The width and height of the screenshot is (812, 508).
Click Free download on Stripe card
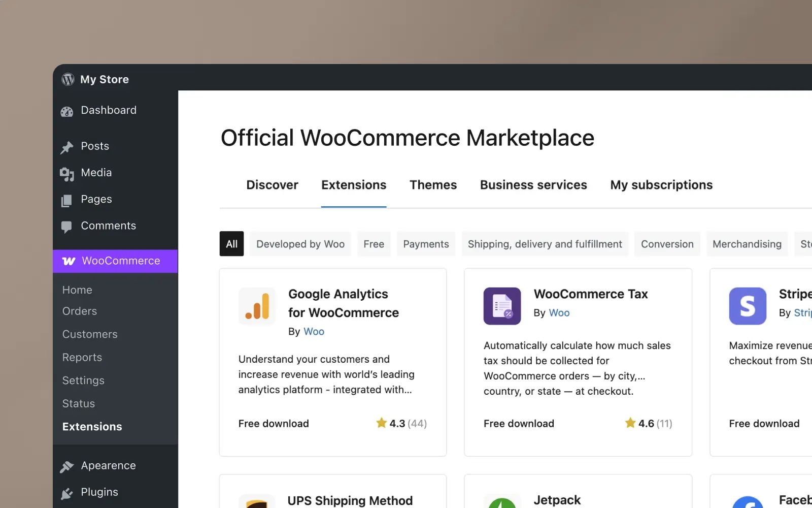coord(764,424)
